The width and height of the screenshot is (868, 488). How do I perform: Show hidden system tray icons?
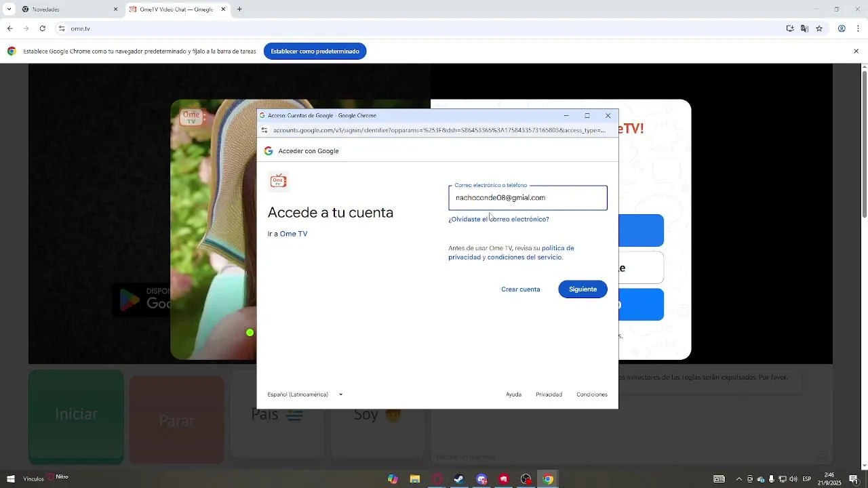(x=739, y=479)
